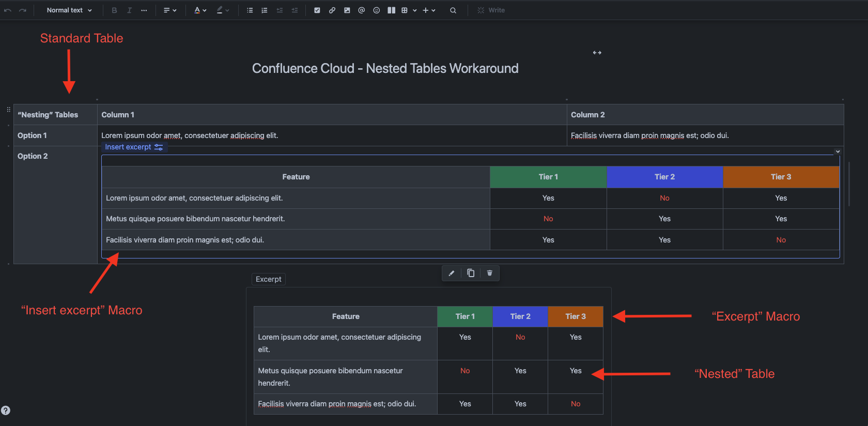Insert a bullet list
Screen dimensions: 868x426
(250, 10)
